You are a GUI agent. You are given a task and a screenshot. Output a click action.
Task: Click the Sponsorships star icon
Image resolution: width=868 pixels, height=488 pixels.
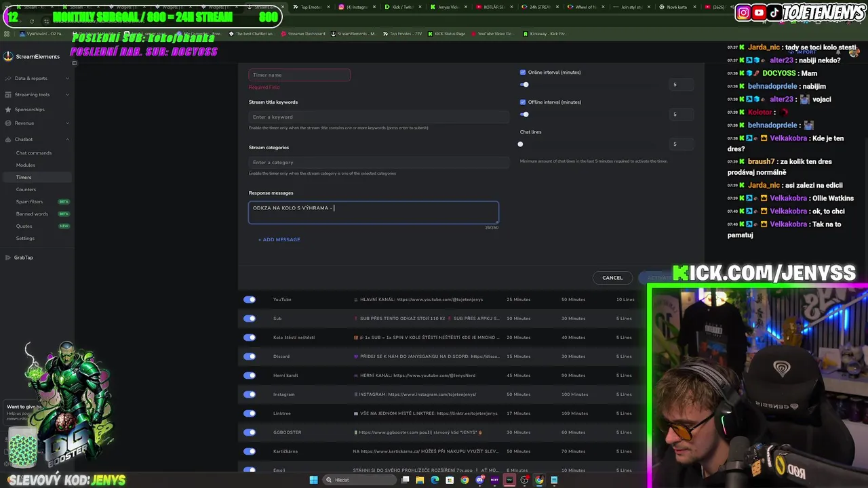(x=7, y=109)
